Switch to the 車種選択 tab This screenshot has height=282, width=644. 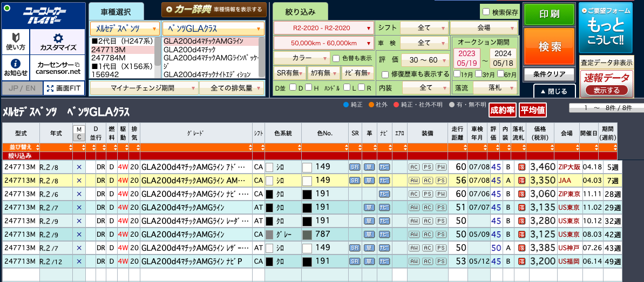tap(116, 11)
